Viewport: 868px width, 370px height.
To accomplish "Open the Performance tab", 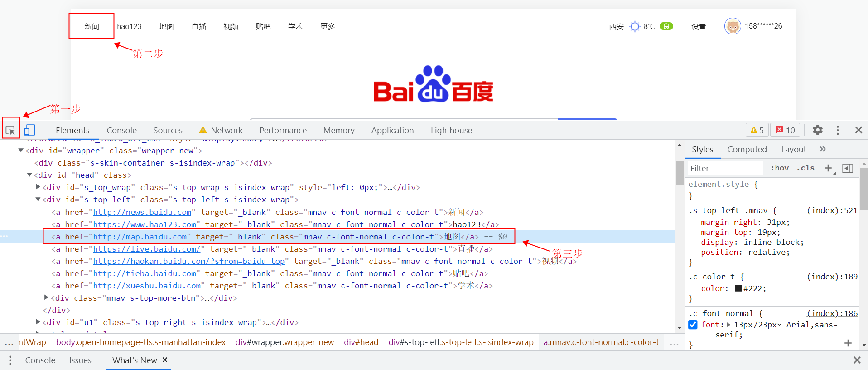I will (x=283, y=130).
